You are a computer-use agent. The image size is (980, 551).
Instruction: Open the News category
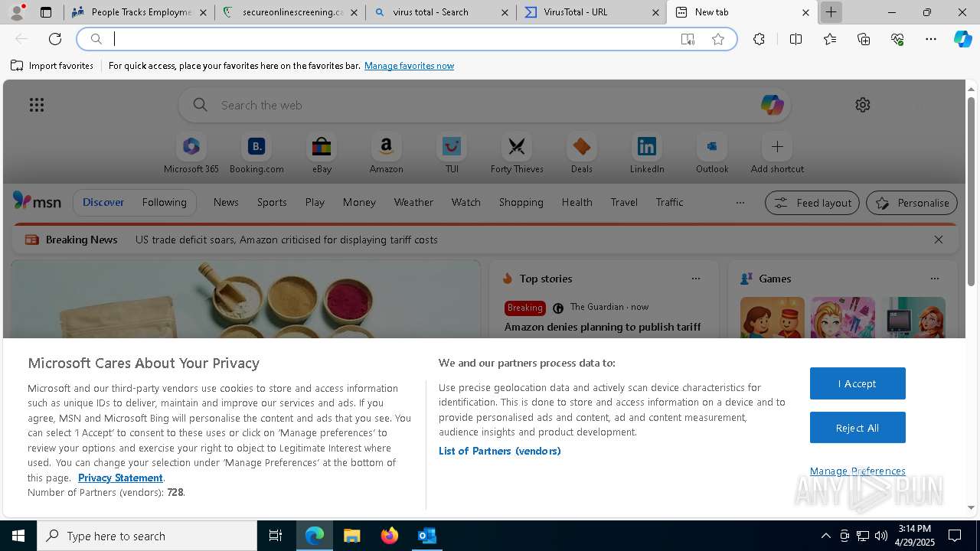coord(226,202)
